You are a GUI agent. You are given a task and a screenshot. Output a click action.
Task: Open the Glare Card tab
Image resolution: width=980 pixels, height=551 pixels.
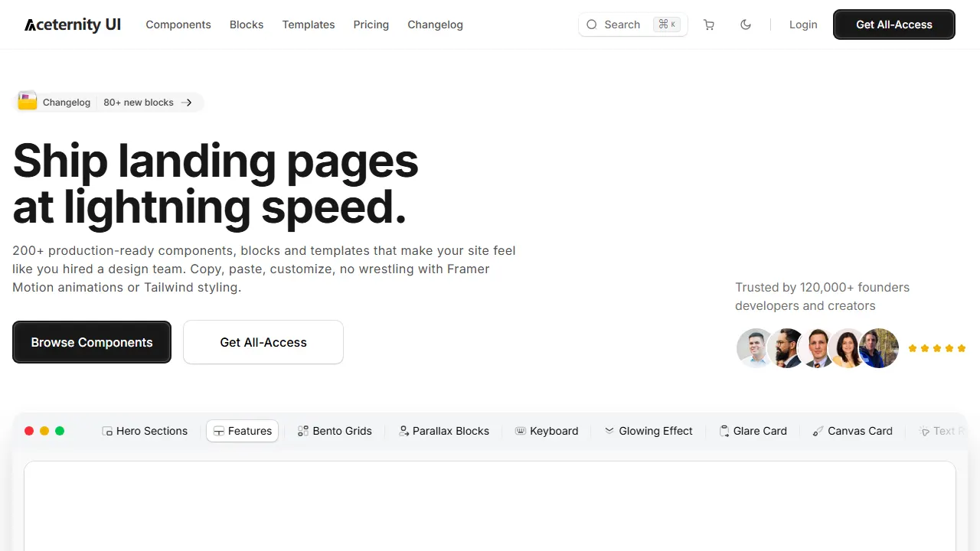tap(753, 431)
